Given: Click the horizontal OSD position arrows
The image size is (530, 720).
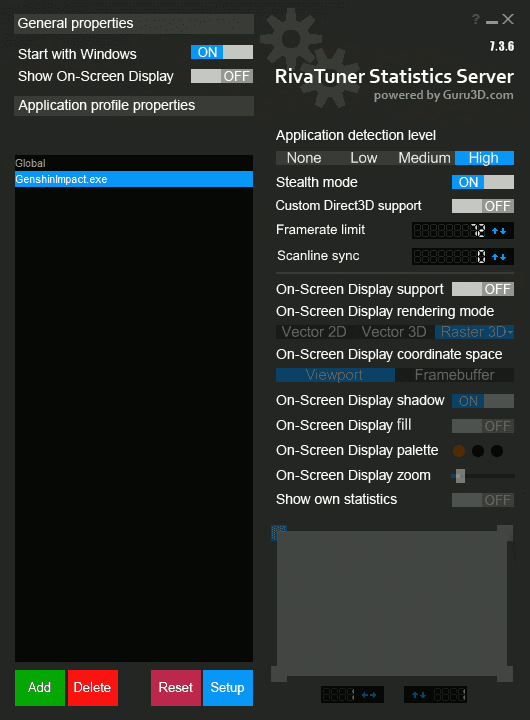Looking at the screenshot, I should (369, 695).
